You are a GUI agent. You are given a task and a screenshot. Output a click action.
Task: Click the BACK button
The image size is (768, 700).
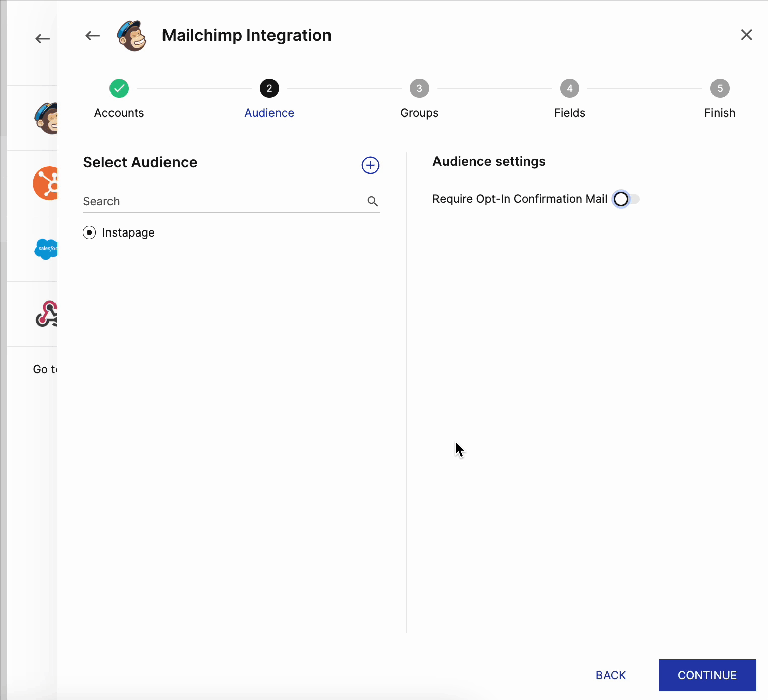point(611,675)
